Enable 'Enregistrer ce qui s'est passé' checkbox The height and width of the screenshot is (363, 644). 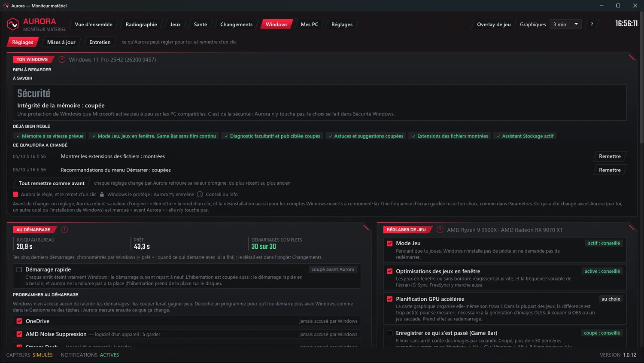coord(390,333)
